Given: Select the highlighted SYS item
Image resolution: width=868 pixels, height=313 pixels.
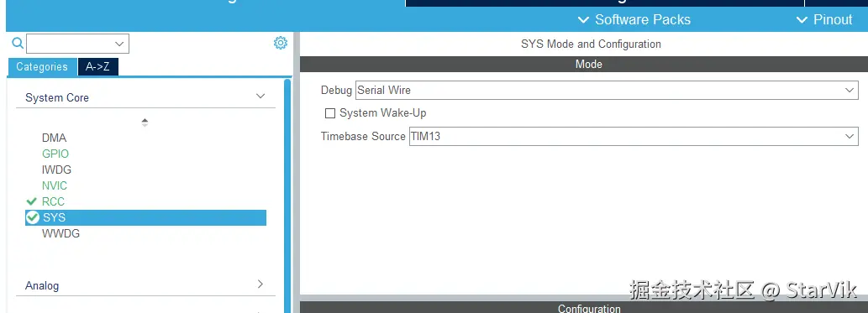Looking at the screenshot, I should point(146,218).
